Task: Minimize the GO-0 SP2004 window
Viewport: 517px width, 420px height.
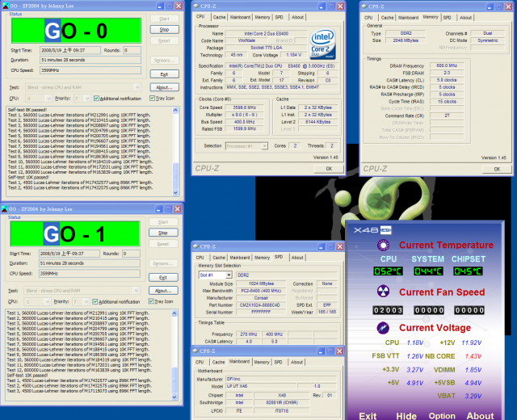Action: tap(160, 6)
